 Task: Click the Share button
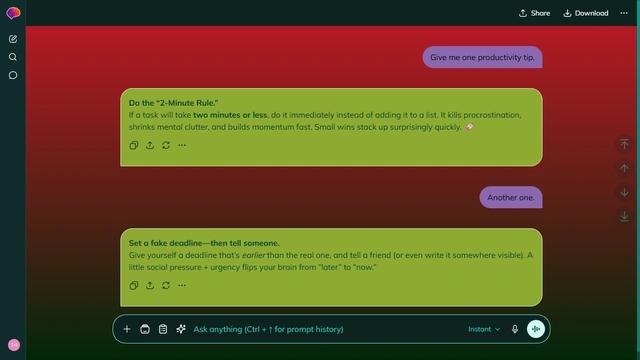534,13
